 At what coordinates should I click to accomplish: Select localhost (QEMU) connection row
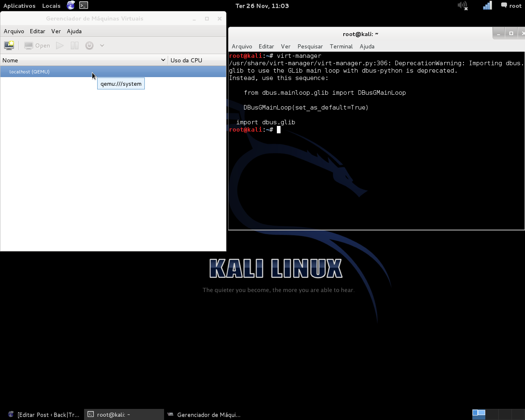click(113, 72)
